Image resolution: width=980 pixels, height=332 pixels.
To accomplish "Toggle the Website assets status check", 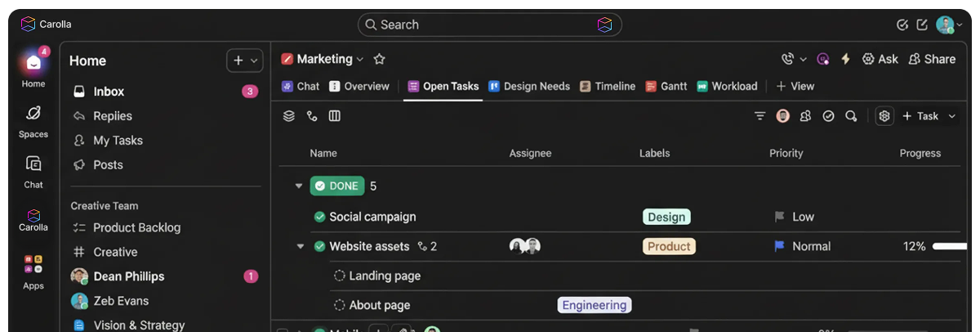I will coord(319,246).
